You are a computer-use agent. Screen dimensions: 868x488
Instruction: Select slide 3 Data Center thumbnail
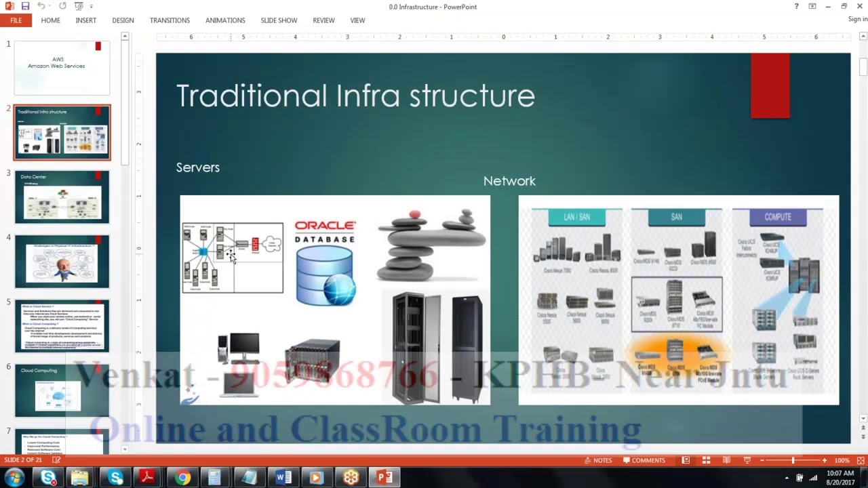click(62, 197)
